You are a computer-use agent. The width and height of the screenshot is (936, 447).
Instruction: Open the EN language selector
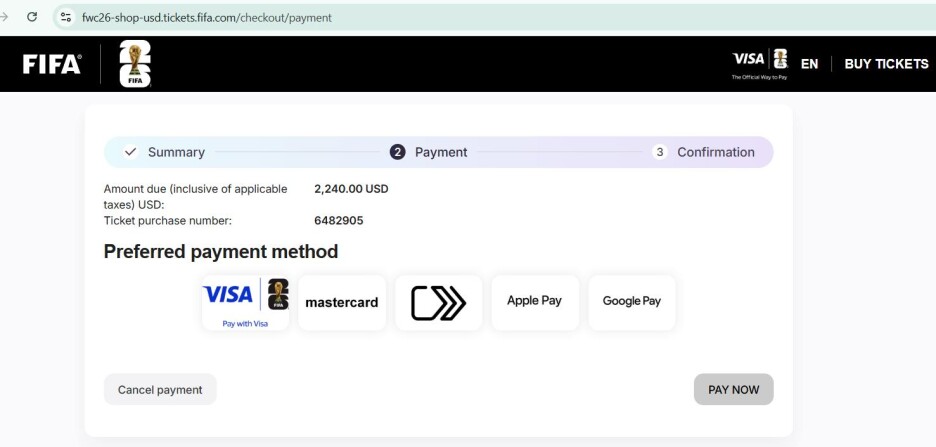pos(809,64)
